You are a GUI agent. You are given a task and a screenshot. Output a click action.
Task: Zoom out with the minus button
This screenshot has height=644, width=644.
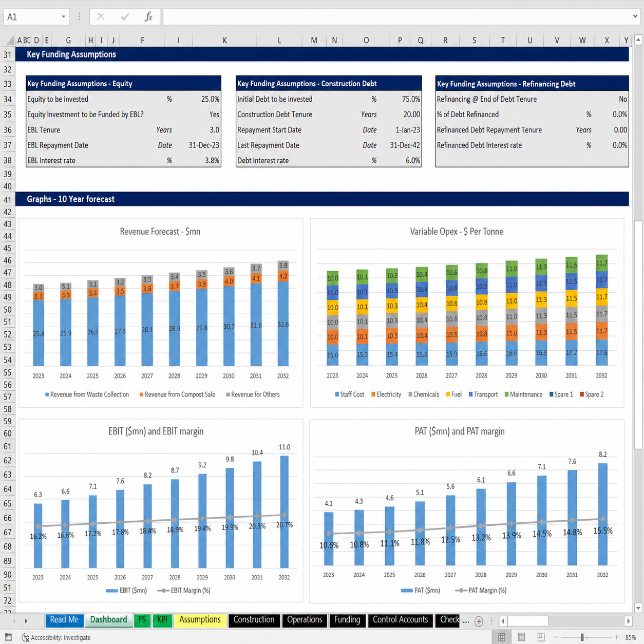point(556,637)
